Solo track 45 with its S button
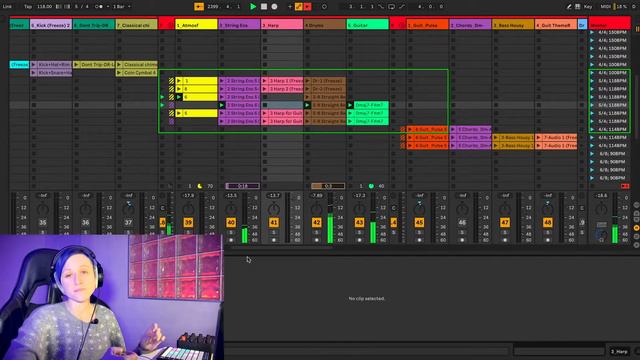The image size is (640, 360). point(419,232)
